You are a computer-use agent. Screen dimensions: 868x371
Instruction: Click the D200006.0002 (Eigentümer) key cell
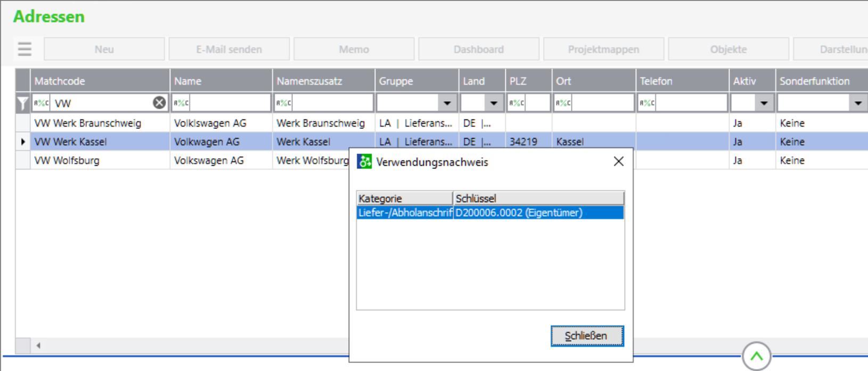tap(539, 213)
